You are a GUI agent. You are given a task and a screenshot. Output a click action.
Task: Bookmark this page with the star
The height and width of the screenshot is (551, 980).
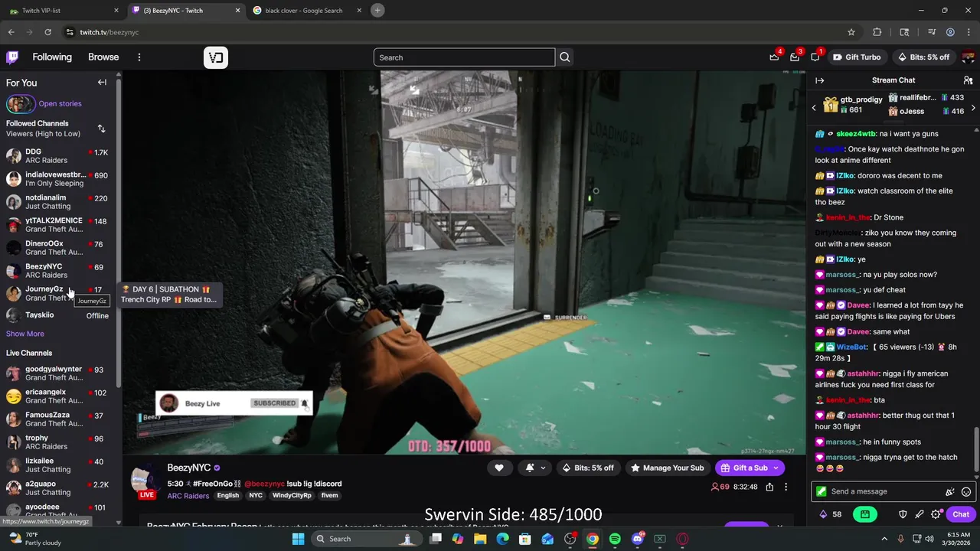(x=851, y=32)
